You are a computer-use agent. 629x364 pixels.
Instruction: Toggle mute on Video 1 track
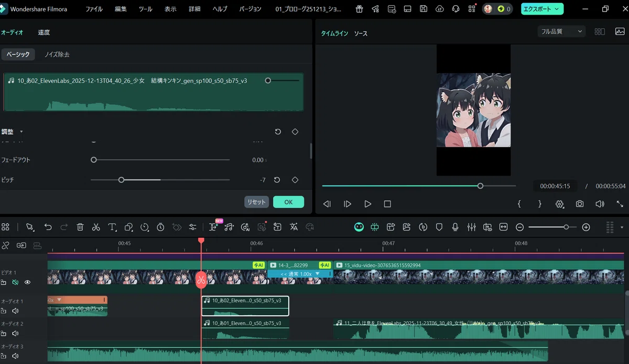pos(15,282)
